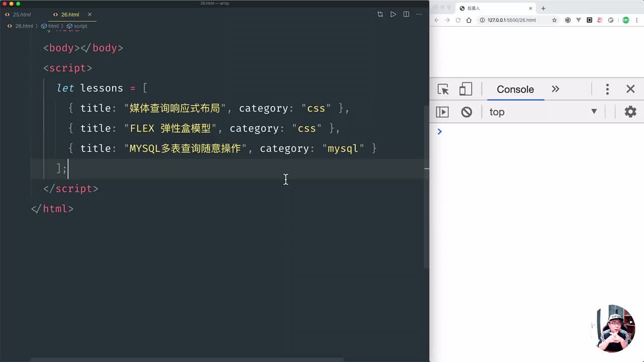The height and width of the screenshot is (362, 644).
Task: Show more DevTools tabs chevron
Action: tap(555, 89)
